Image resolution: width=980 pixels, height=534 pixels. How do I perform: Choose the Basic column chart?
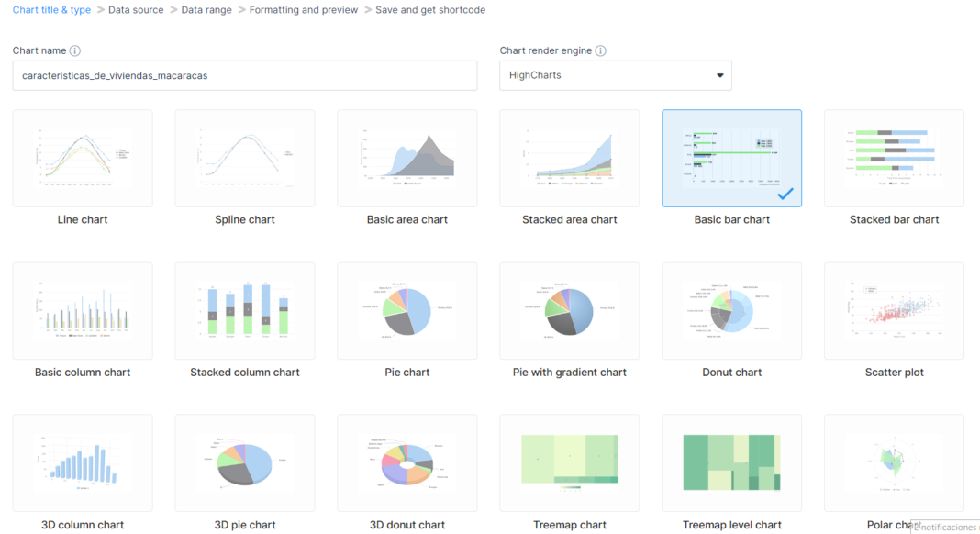82,310
